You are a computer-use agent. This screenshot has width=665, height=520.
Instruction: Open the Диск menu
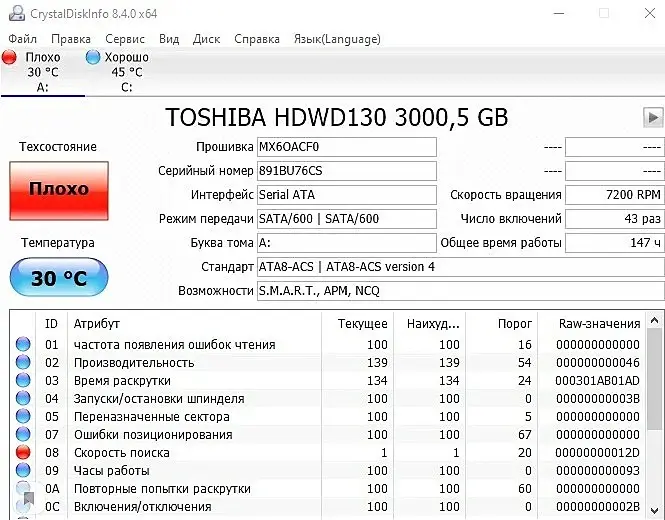tap(206, 39)
